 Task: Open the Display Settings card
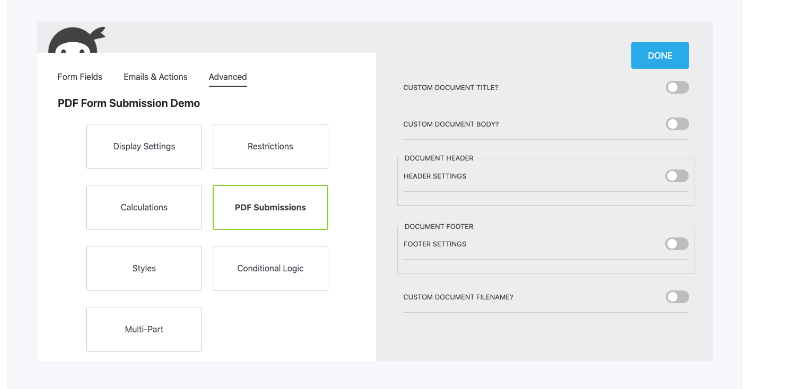click(144, 146)
